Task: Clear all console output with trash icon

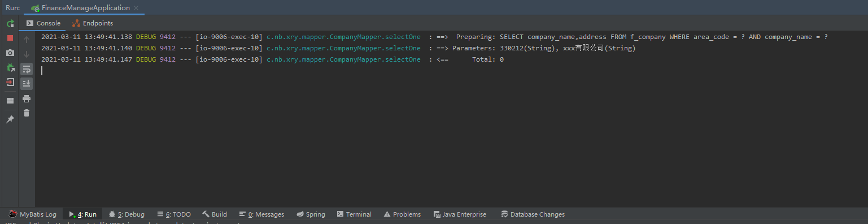Action: 27,113
